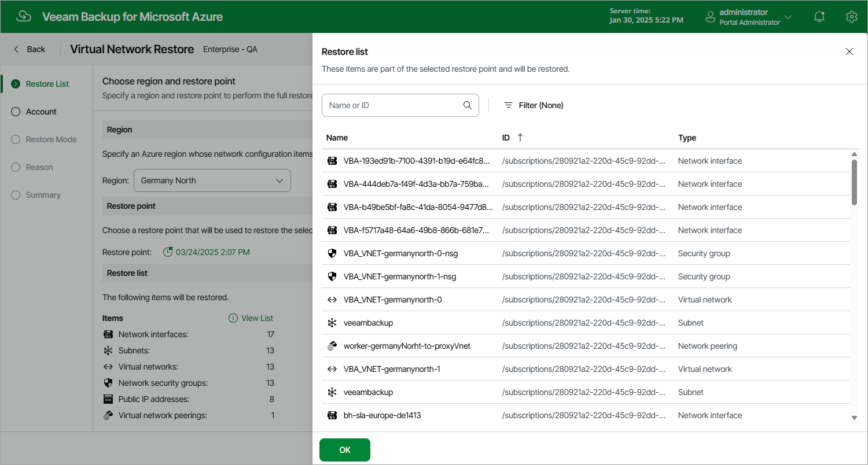Screen dimensions: 868x465
Task: Open the settings gear icon
Action: [851, 17]
